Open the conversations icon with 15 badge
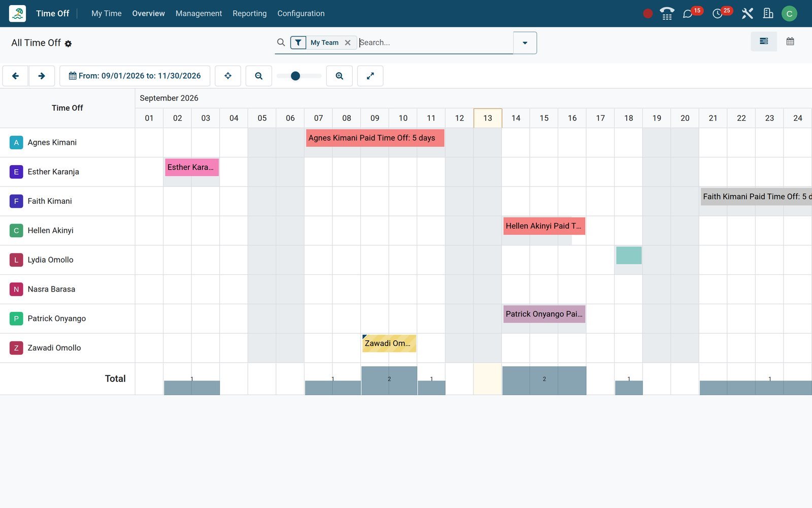 pyautogui.click(x=688, y=14)
